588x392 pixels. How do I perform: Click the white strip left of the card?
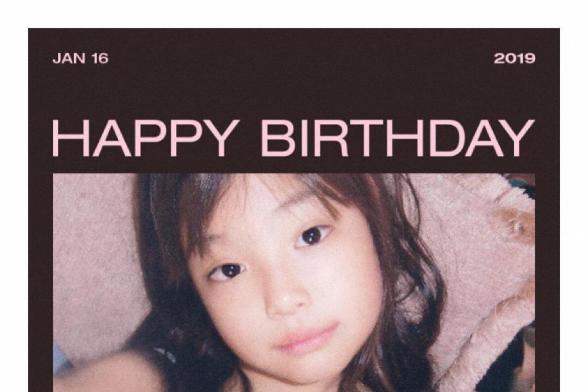pos(14,210)
